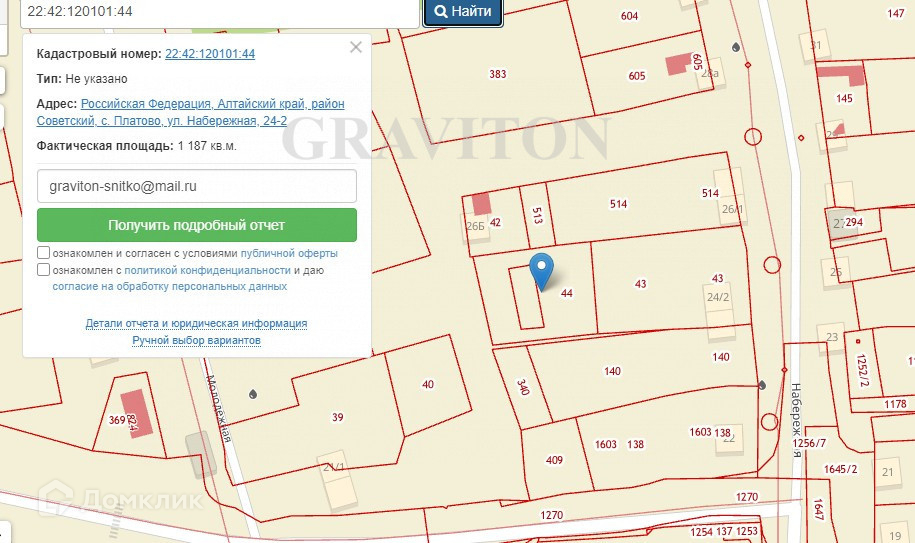Image resolution: width=915 pixels, height=543 pixels.
Task: Open согласие на обработку персональных данных link
Action: [170, 286]
